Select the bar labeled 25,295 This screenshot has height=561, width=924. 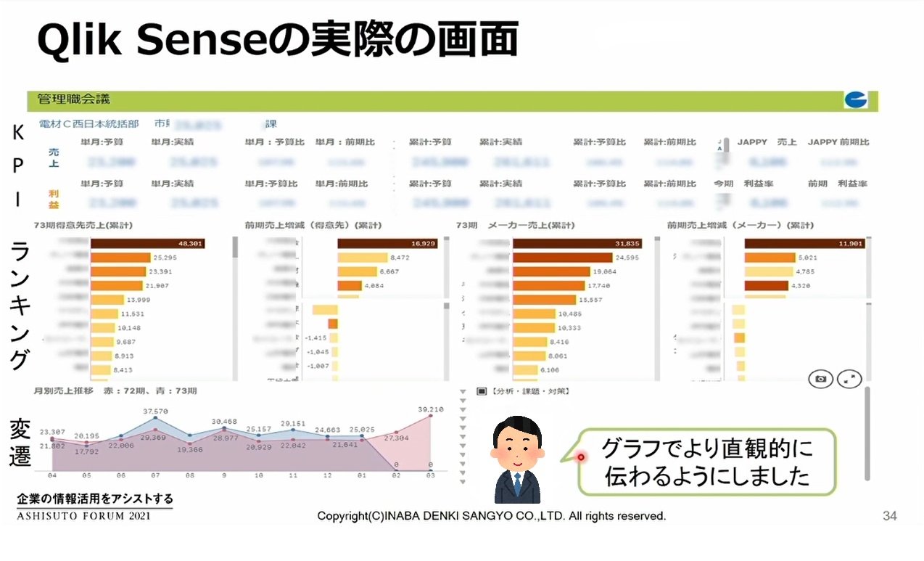click(x=120, y=257)
